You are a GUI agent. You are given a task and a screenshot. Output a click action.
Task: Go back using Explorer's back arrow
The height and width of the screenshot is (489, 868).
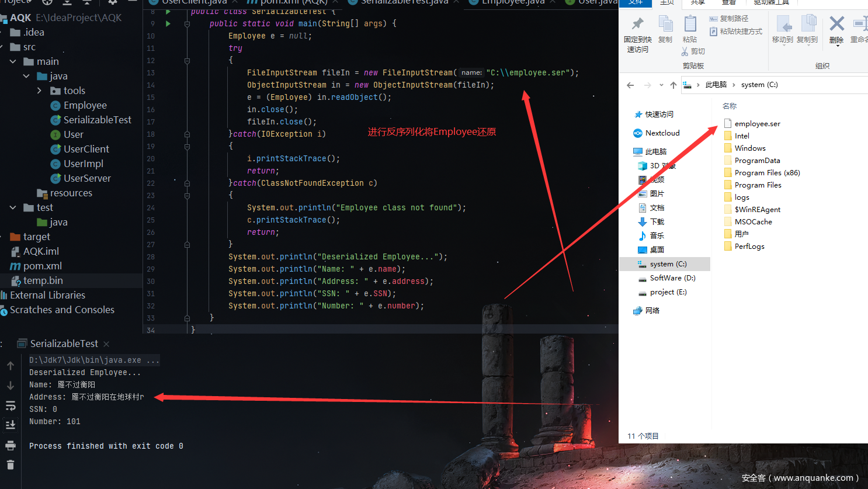tap(630, 85)
